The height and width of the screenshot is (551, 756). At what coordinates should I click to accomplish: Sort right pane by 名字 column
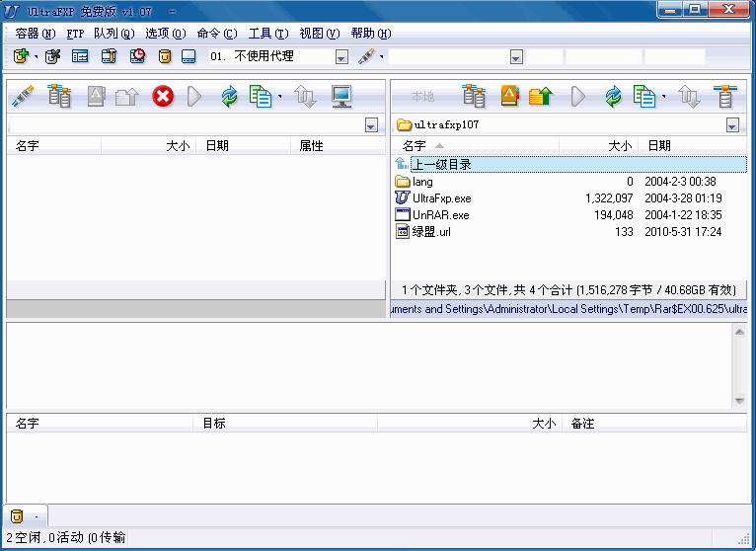click(475, 145)
